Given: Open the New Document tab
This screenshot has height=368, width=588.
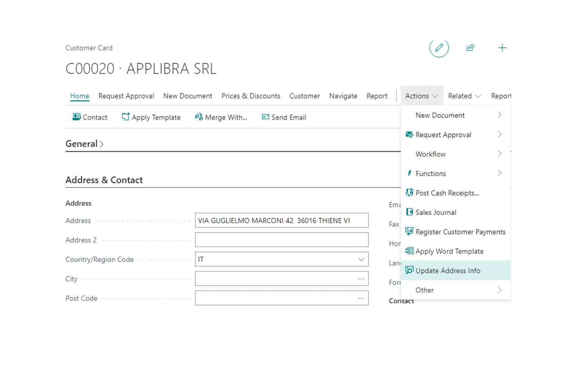Looking at the screenshot, I should point(188,96).
